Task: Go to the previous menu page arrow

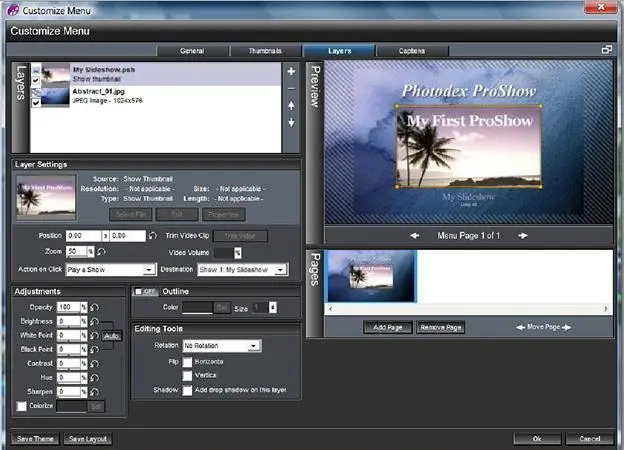Action: coord(415,236)
